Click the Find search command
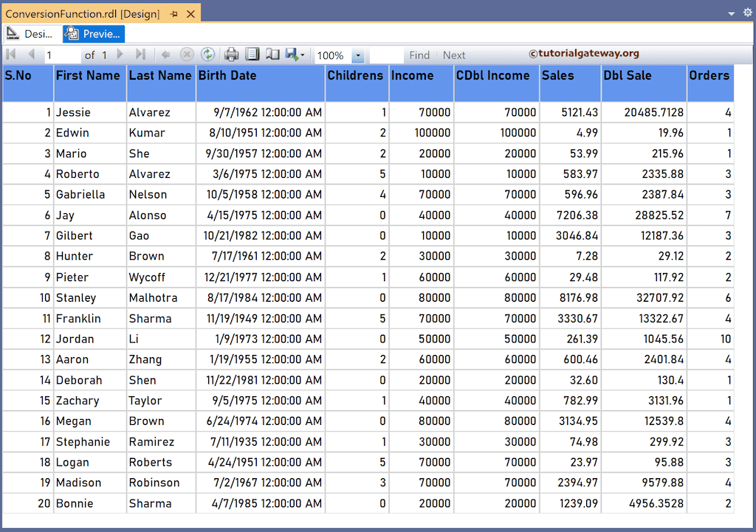The width and height of the screenshot is (756, 532). [x=419, y=55]
